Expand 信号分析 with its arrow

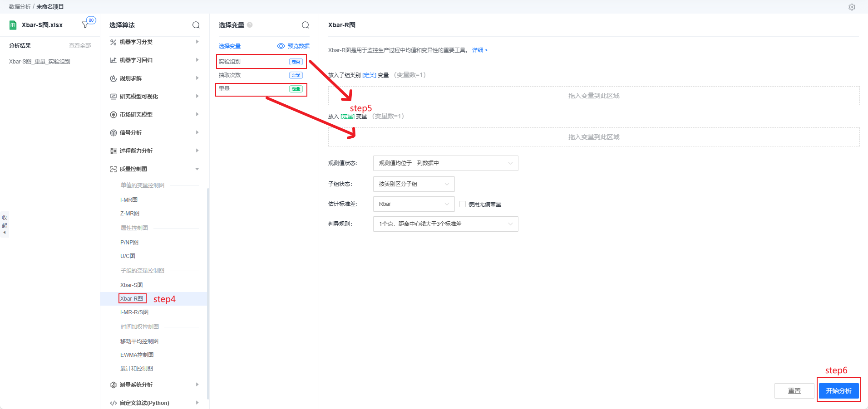click(197, 132)
